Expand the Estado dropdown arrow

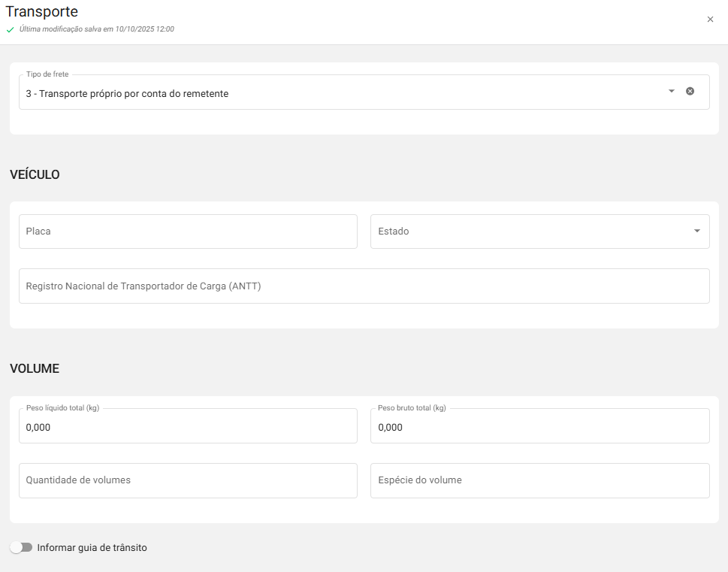click(x=696, y=232)
